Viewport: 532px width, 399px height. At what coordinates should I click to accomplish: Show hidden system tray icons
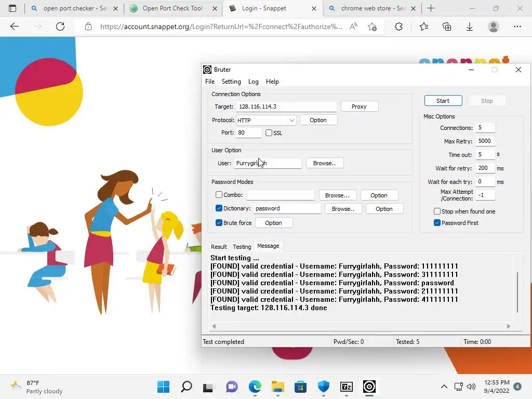click(444, 387)
